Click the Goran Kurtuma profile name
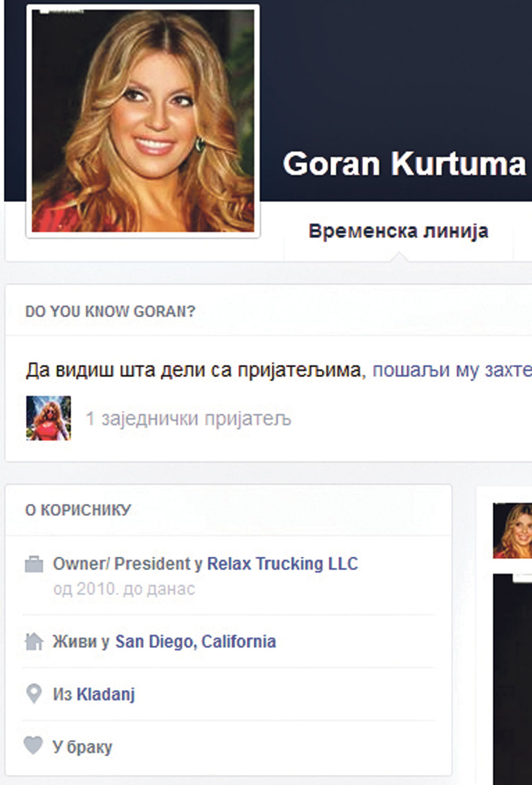This screenshot has height=785, width=532. click(404, 163)
